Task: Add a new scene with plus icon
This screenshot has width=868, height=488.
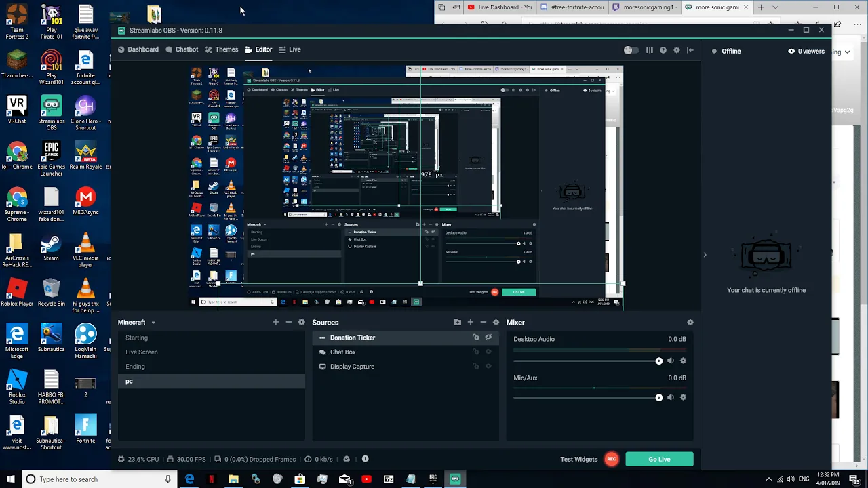Action: pyautogui.click(x=275, y=323)
